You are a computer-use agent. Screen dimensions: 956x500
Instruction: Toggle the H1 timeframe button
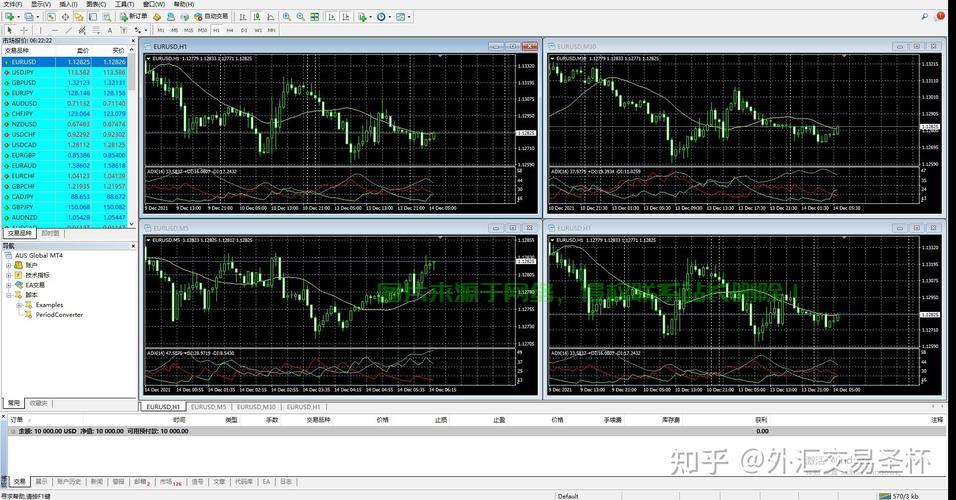click(216, 30)
